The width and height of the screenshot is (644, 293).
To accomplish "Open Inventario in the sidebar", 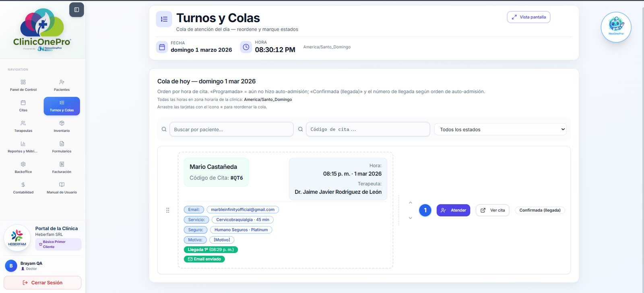I will (62, 127).
